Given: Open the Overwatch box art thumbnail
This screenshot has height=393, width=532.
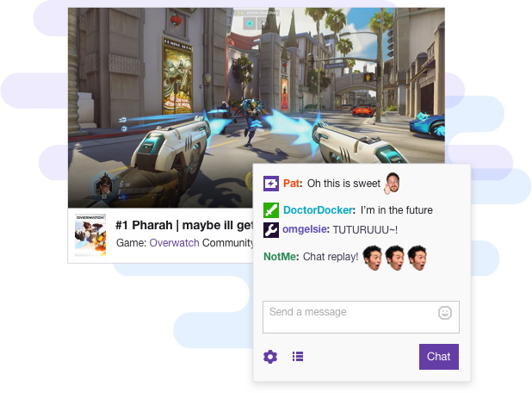Looking at the screenshot, I should 90,234.
